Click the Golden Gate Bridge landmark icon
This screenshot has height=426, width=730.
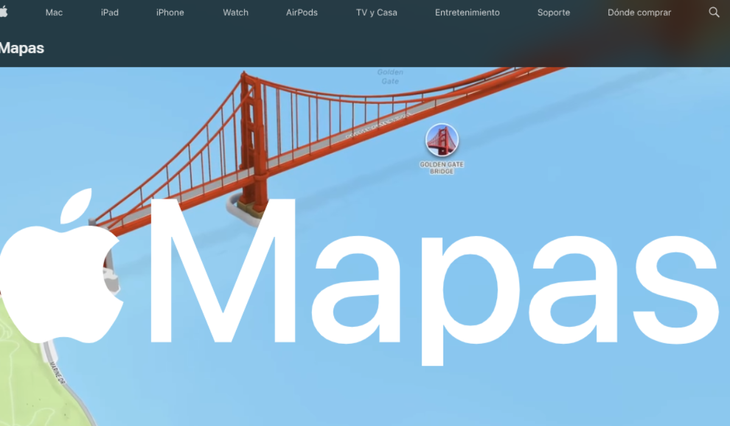click(x=442, y=140)
